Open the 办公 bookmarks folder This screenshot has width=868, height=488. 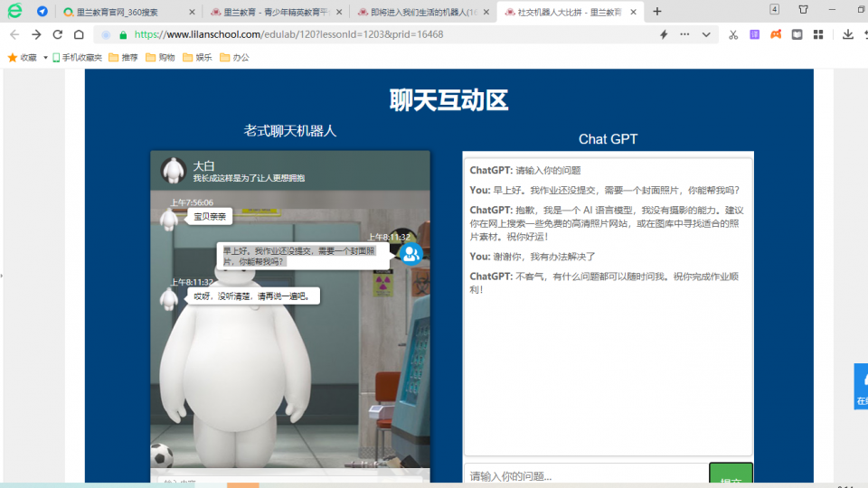[x=234, y=58]
